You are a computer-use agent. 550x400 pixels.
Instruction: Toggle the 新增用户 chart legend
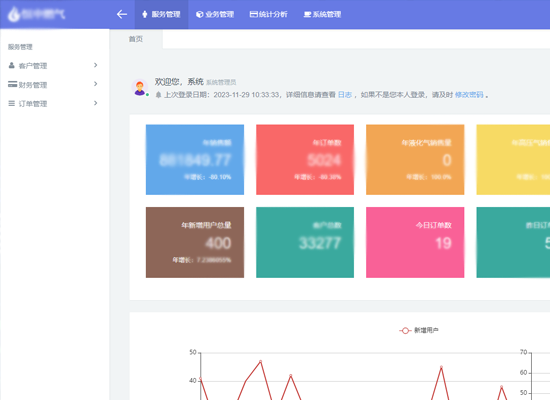419,331
